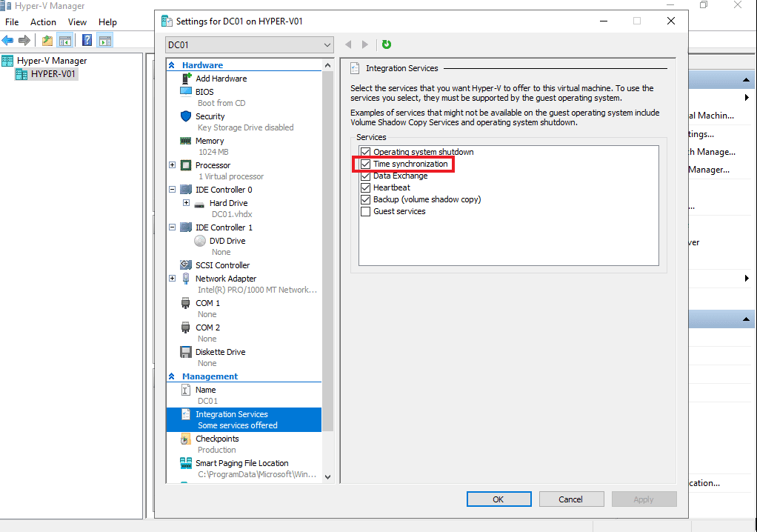Select the SCSI Controller icon
The width and height of the screenshot is (757, 532).
point(186,265)
